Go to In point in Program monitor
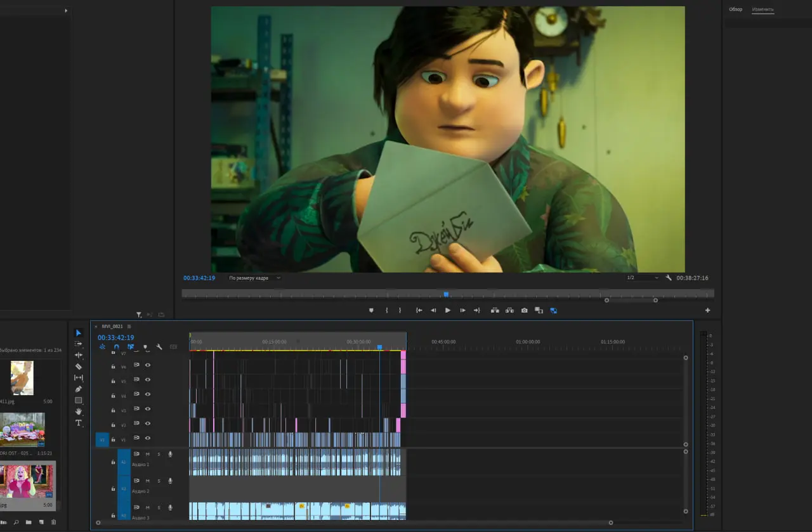The height and width of the screenshot is (532, 812). pyautogui.click(x=419, y=310)
